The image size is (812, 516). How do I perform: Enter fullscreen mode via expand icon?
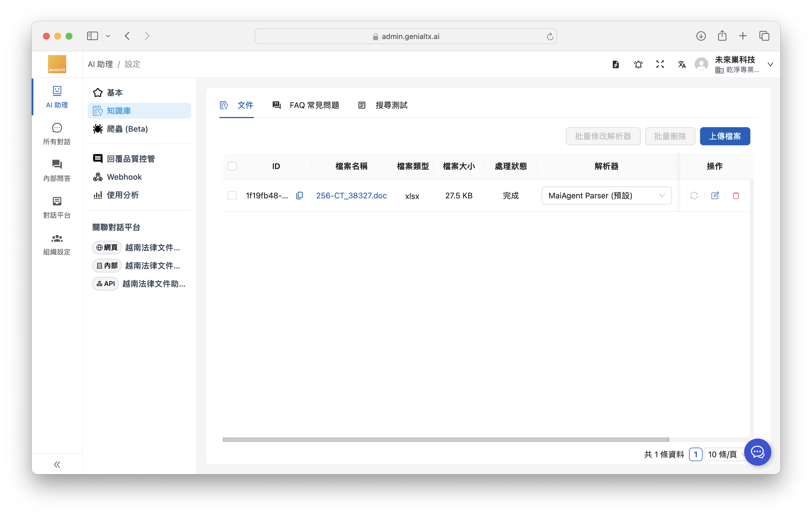tap(660, 64)
